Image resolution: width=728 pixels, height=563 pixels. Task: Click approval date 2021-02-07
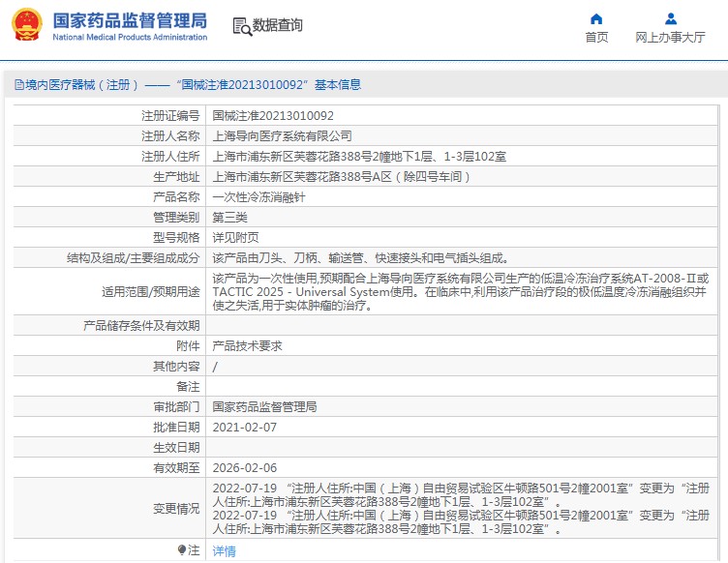click(x=245, y=428)
